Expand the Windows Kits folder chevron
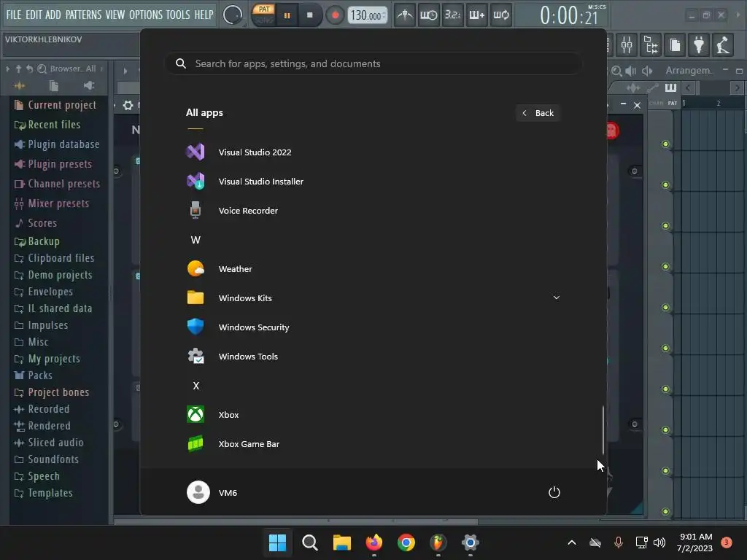The height and width of the screenshot is (560, 747). click(556, 297)
